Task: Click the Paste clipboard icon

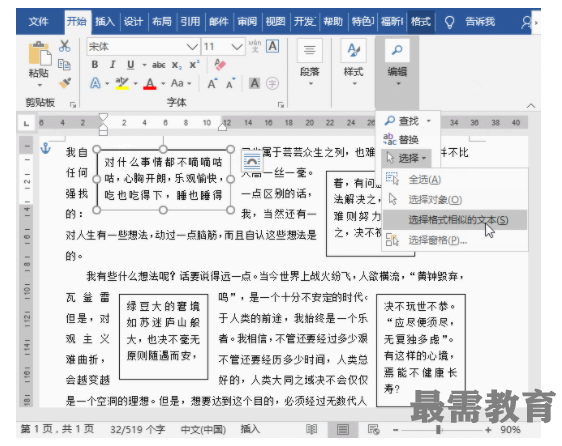Action: tap(39, 54)
